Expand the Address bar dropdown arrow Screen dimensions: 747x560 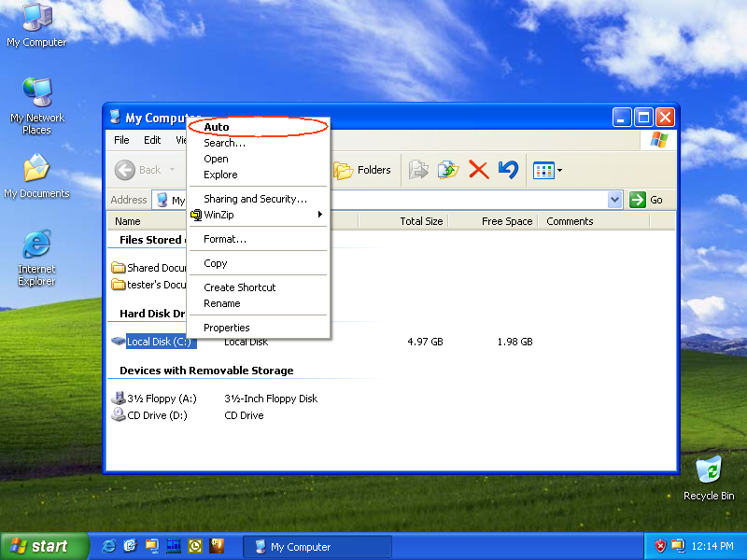tap(614, 200)
